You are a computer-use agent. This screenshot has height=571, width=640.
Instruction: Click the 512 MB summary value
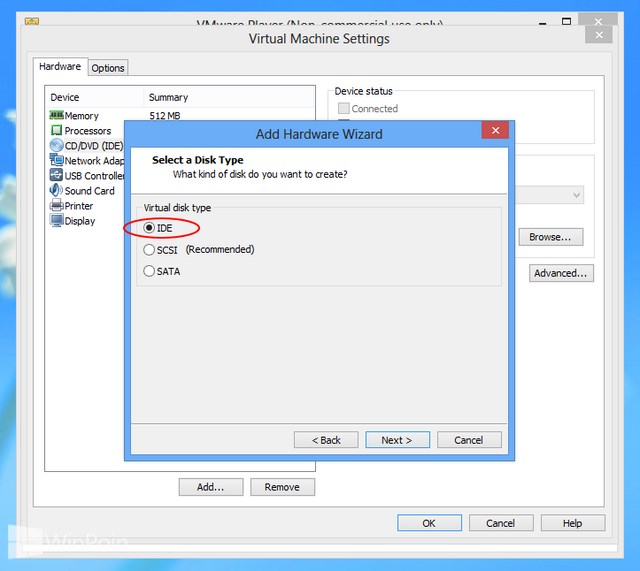click(164, 116)
